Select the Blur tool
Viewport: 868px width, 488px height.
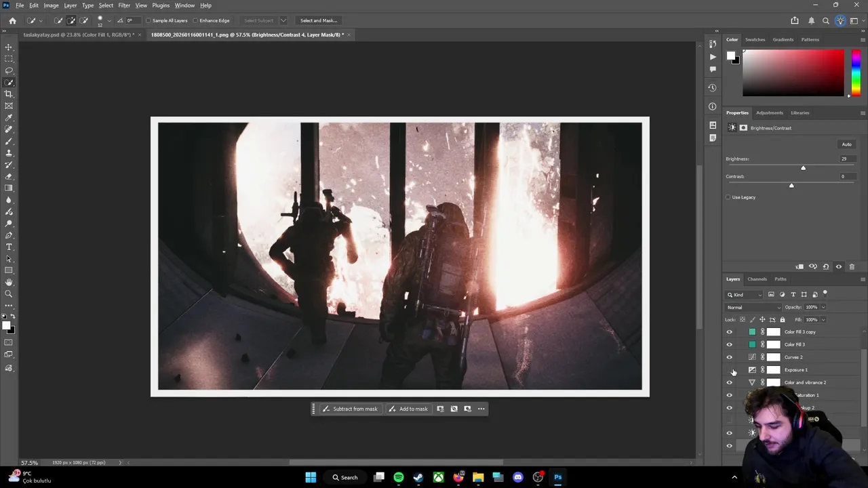9,200
